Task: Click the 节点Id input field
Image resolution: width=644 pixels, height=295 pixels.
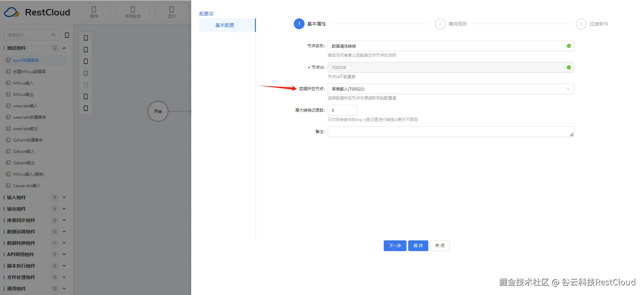Action: pyautogui.click(x=451, y=67)
